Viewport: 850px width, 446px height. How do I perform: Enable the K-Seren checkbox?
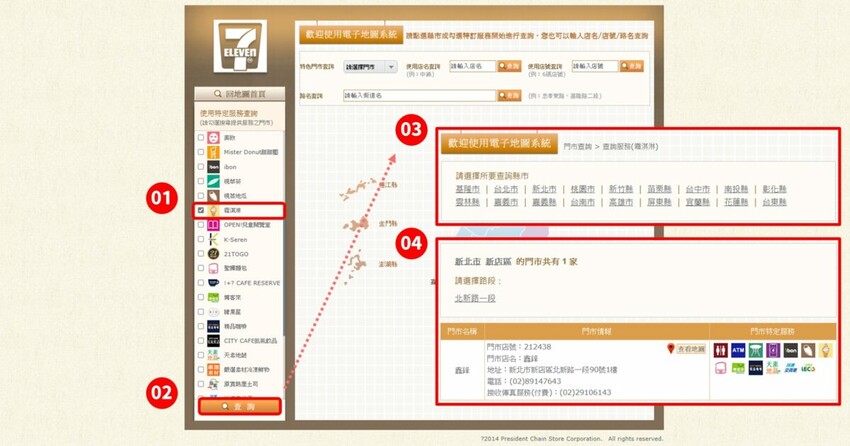(201, 240)
